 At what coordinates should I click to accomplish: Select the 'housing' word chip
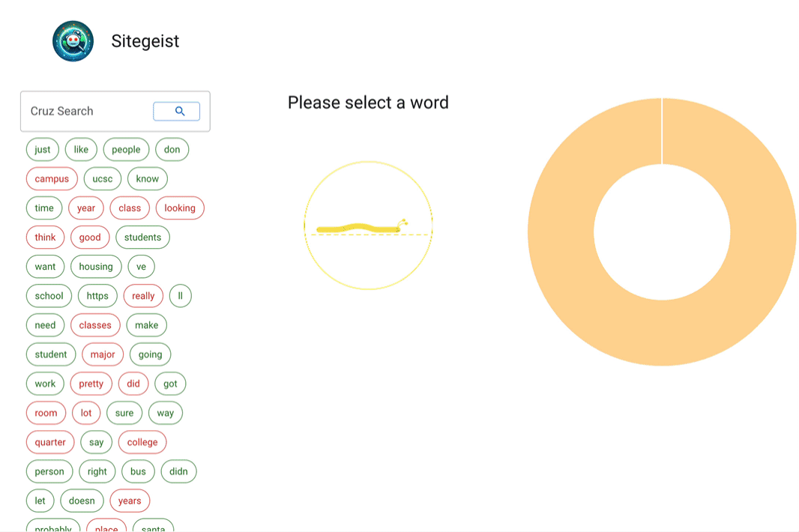pyautogui.click(x=96, y=267)
